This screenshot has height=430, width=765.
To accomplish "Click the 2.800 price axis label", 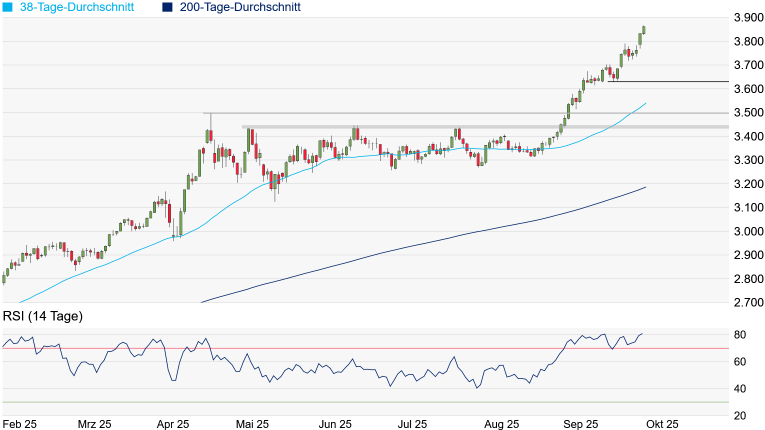I will 748,279.
